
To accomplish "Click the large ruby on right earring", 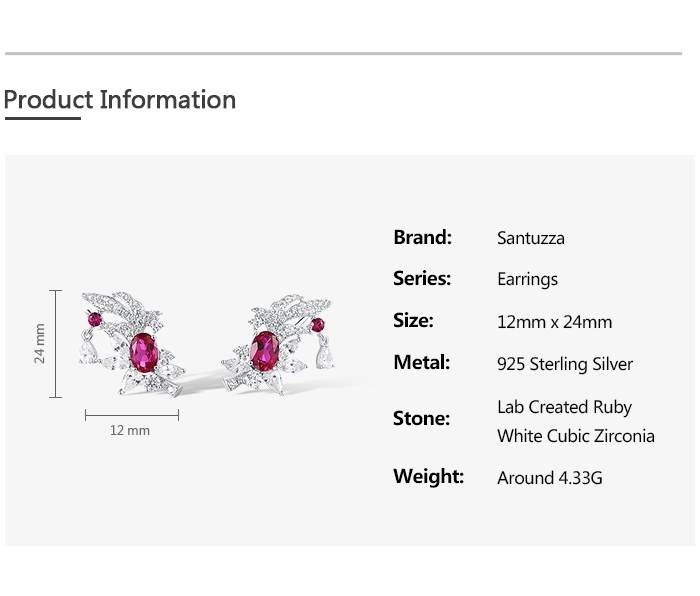I will click(x=265, y=351).
